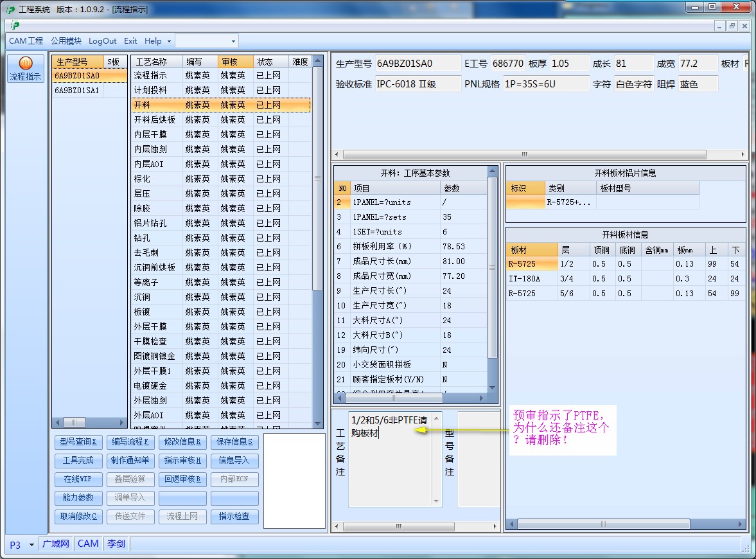Select the 流程指示 process row

click(221, 76)
